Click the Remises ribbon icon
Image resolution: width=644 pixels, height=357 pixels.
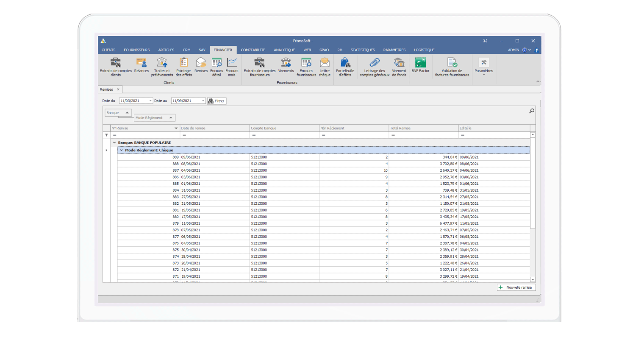click(201, 65)
